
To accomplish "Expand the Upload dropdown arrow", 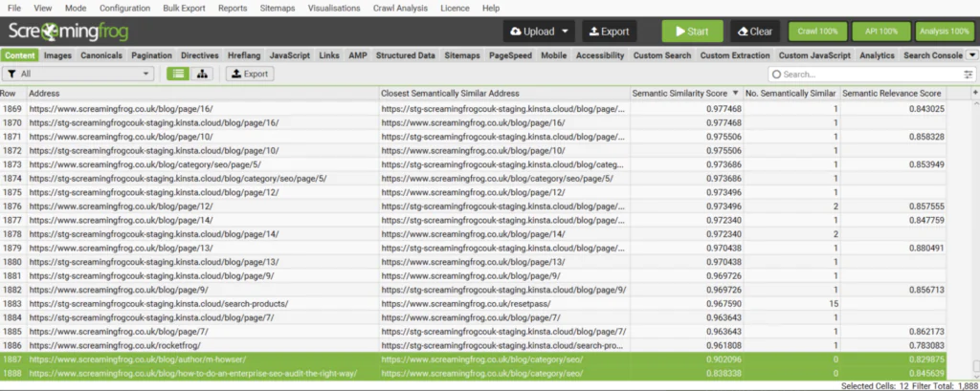I will [x=565, y=32].
